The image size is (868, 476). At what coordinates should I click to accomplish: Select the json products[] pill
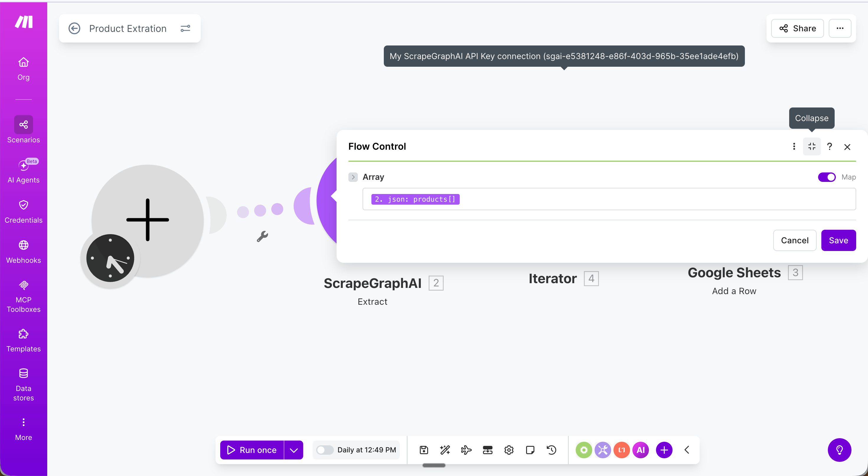(415, 199)
